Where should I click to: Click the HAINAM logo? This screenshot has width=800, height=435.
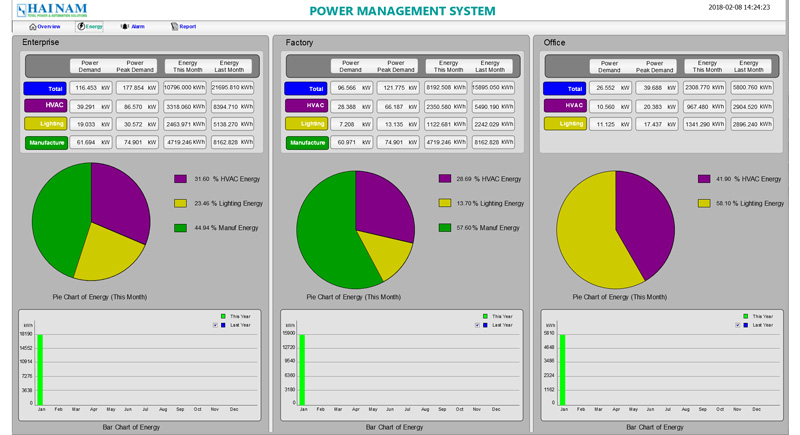52,10
